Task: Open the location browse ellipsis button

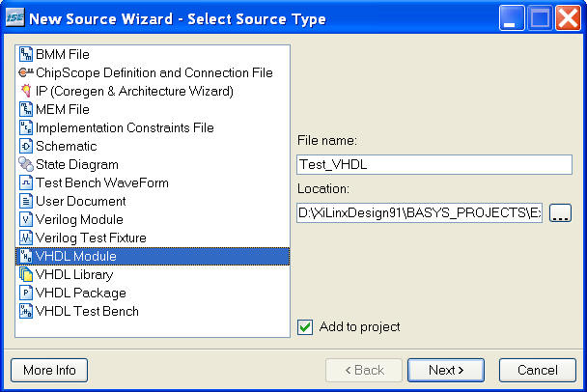Action: tap(560, 213)
